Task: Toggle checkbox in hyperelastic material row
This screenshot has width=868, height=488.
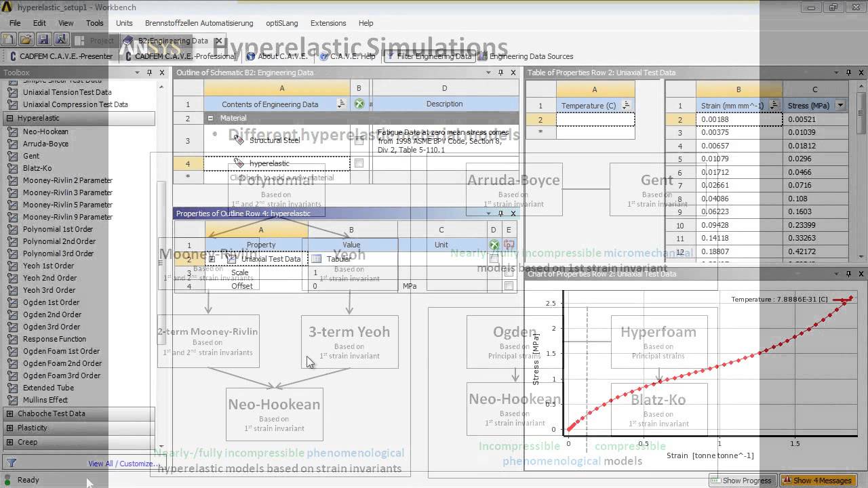Action: coord(359,163)
